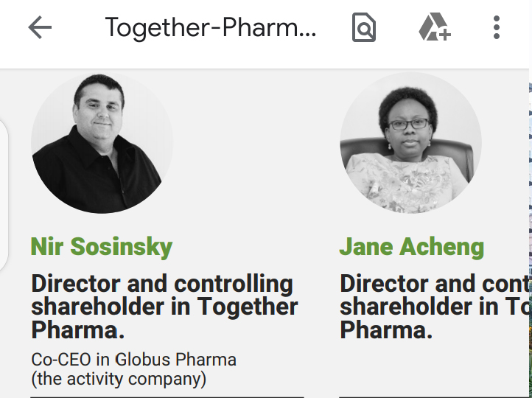The image size is (532, 398).
Task: Tap Nir Sosinsky's circular portrait photo
Action: tap(102, 142)
